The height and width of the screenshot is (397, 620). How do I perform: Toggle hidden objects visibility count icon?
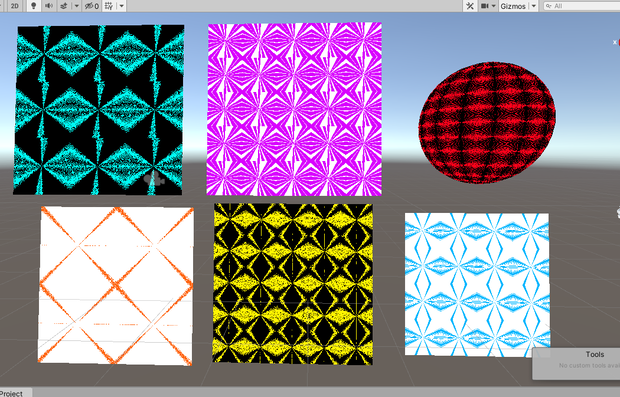coord(92,6)
